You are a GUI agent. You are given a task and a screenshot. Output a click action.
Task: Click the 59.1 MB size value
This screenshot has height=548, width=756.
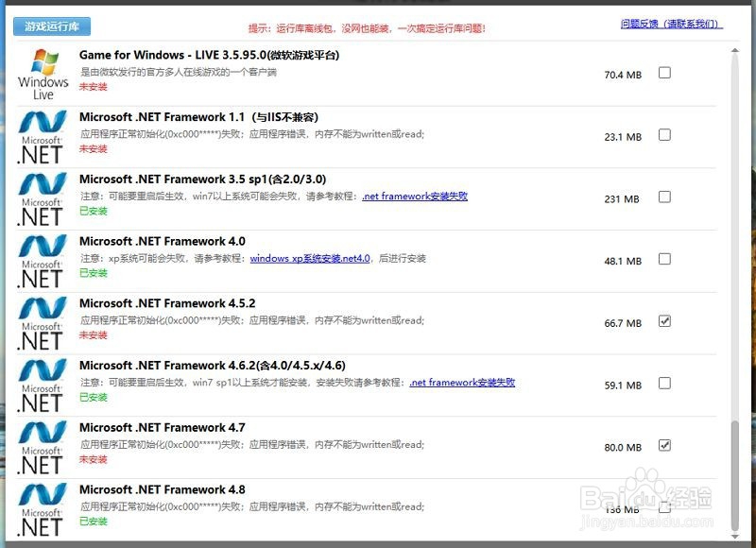pyautogui.click(x=623, y=385)
